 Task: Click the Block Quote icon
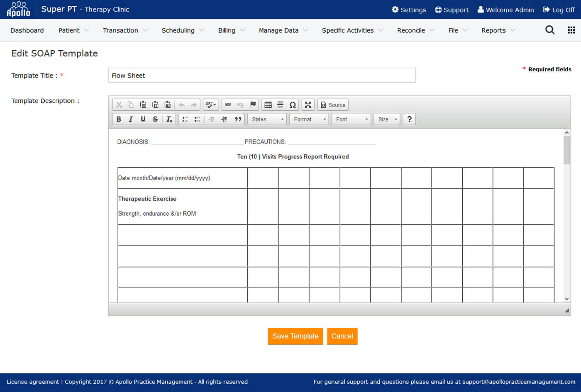[x=238, y=119]
